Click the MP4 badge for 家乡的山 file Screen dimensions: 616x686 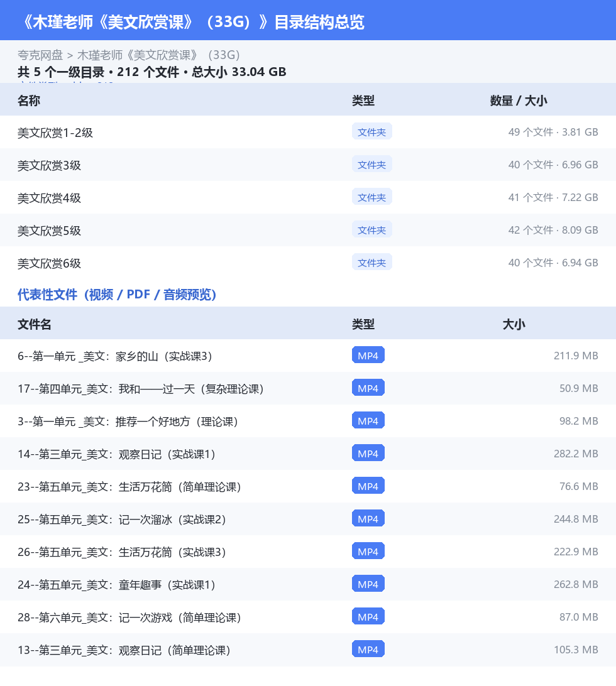(368, 356)
